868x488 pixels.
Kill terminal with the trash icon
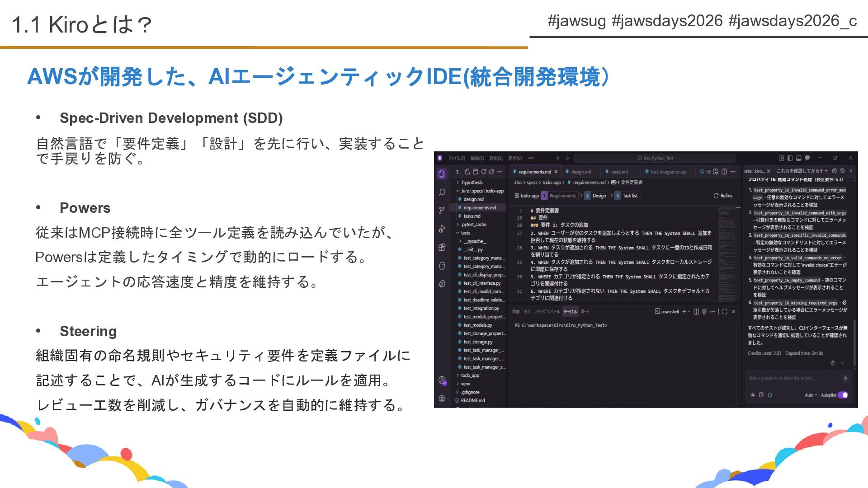(704, 312)
